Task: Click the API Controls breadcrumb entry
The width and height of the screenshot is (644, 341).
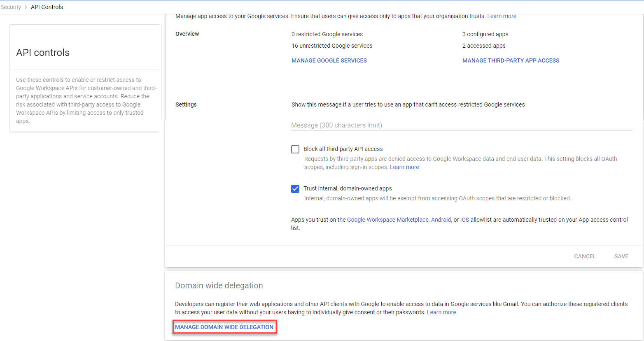Action: tap(47, 7)
